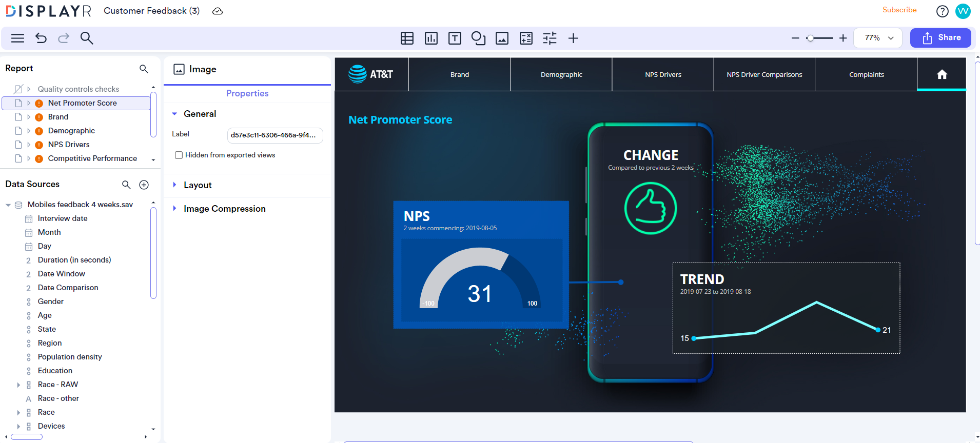This screenshot has height=443, width=980.
Task: Toggle Hidden from exported views checkbox
Action: tap(179, 155)
